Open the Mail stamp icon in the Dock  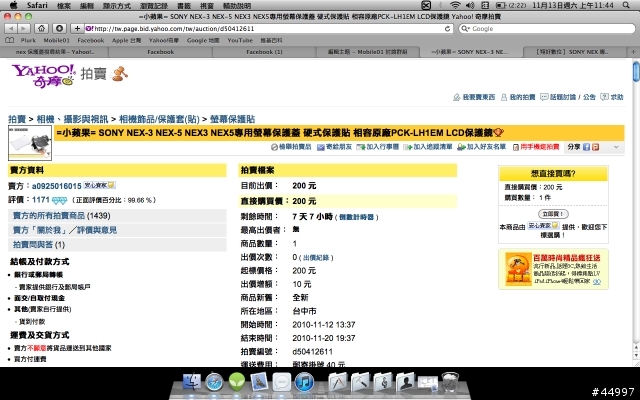click(259, 382)
